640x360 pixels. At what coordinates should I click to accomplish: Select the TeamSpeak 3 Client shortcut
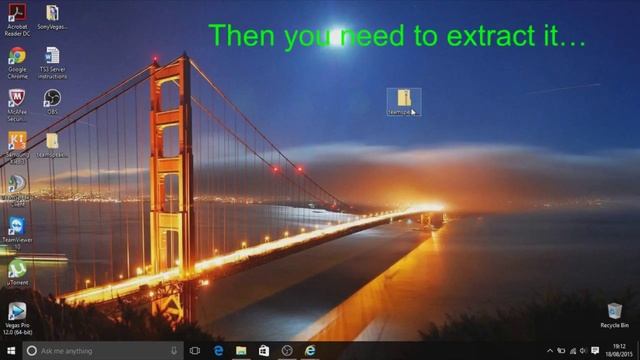click(x=17, y=191)
